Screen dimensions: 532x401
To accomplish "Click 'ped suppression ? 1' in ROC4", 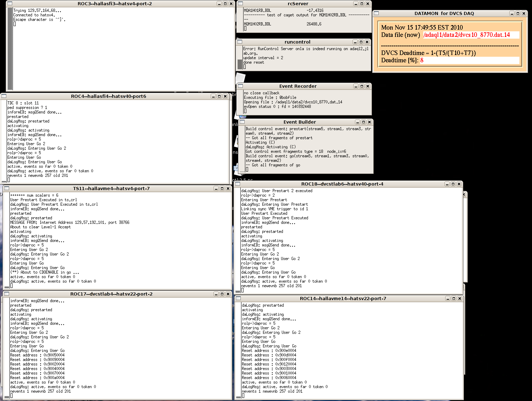I will coord(27,108).
